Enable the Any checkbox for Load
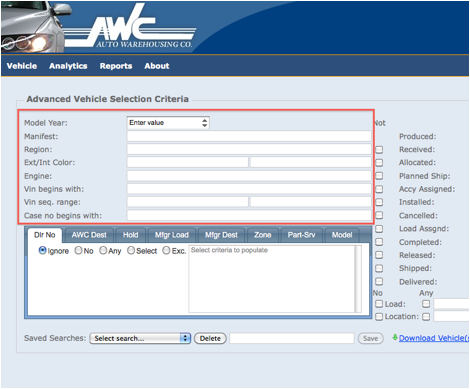 (426, 304)
